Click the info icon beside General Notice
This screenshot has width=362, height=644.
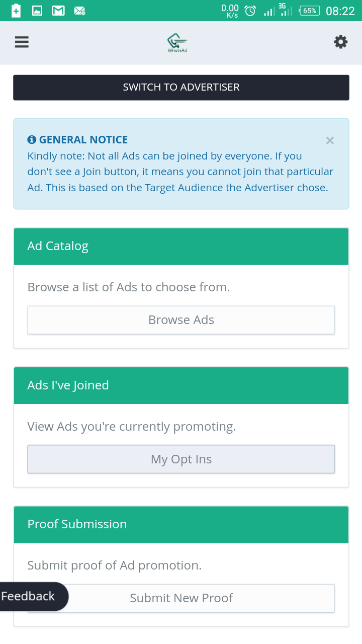(x=32, y=140)
